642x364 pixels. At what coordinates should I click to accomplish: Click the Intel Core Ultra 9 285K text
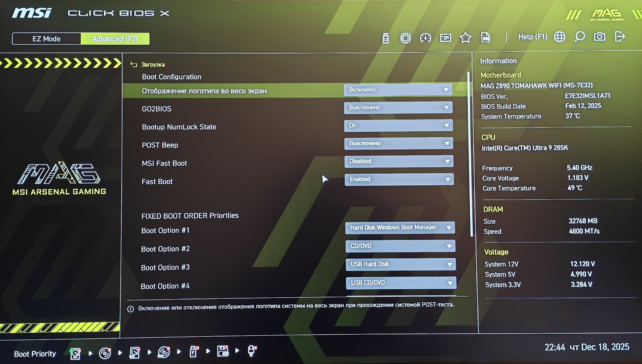(525, 148)
